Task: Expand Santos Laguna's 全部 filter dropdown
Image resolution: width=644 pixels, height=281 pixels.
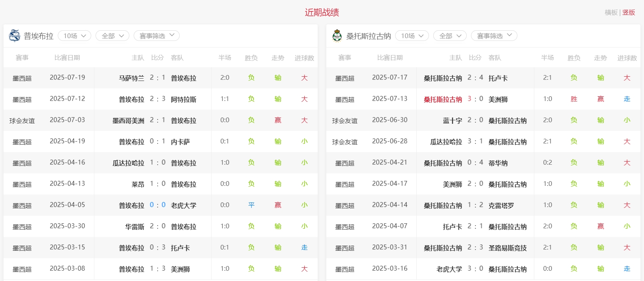Action: point(450,36)
